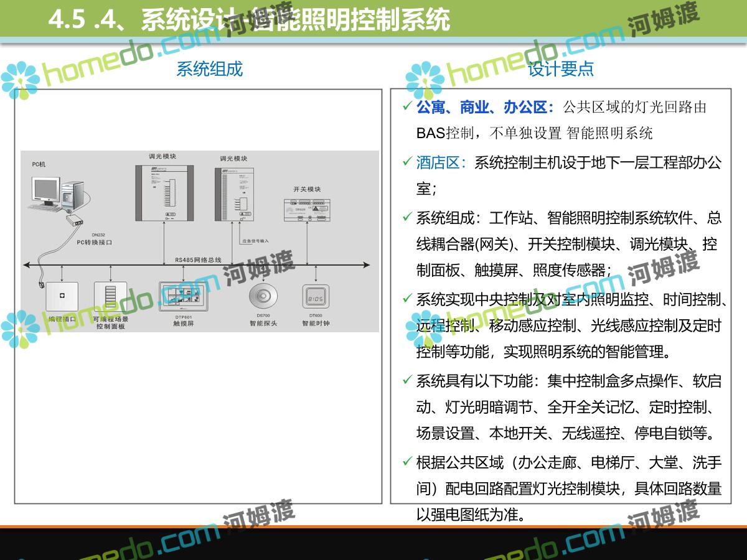The width and height of the screenshot is (747, 560).
Task: Click the DT600 智能时钟 clock device
Action: click(x=315, y=297)
